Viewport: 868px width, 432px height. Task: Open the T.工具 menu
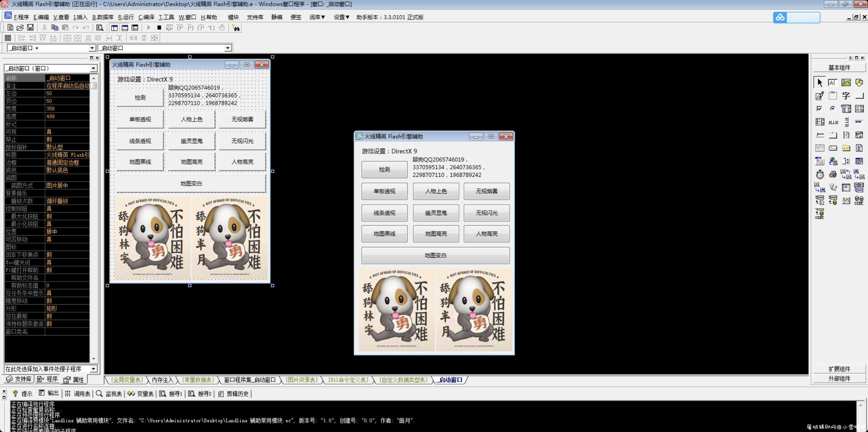pyautogui.click(x=166, y=17)
